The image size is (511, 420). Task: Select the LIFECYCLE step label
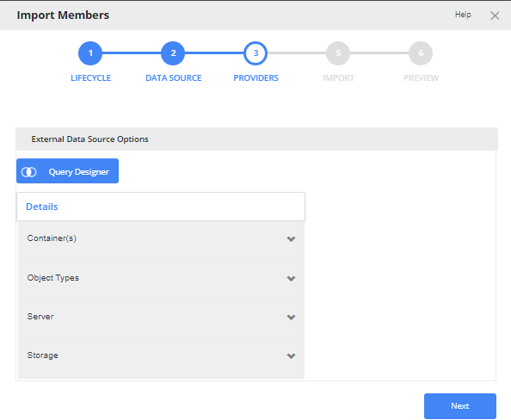(91, 78)
